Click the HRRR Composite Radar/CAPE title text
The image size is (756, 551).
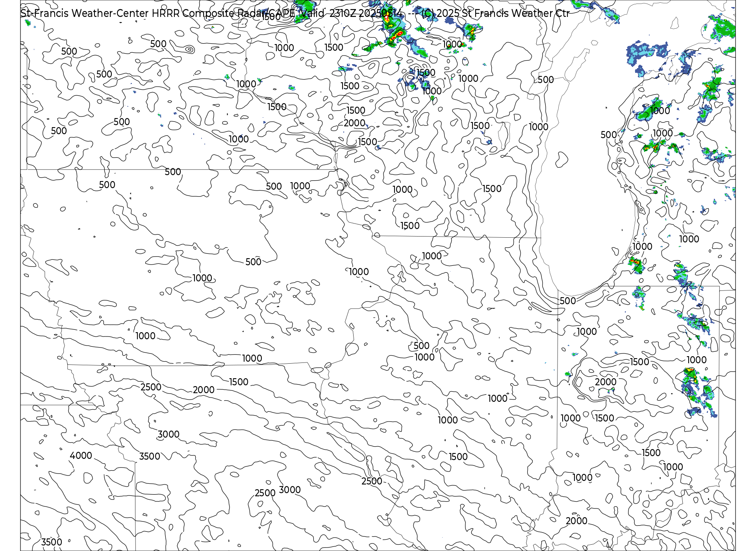295,13
